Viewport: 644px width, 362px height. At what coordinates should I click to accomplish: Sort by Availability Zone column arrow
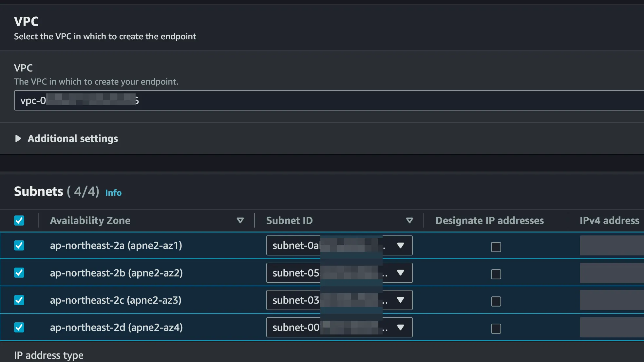(240, 220)
